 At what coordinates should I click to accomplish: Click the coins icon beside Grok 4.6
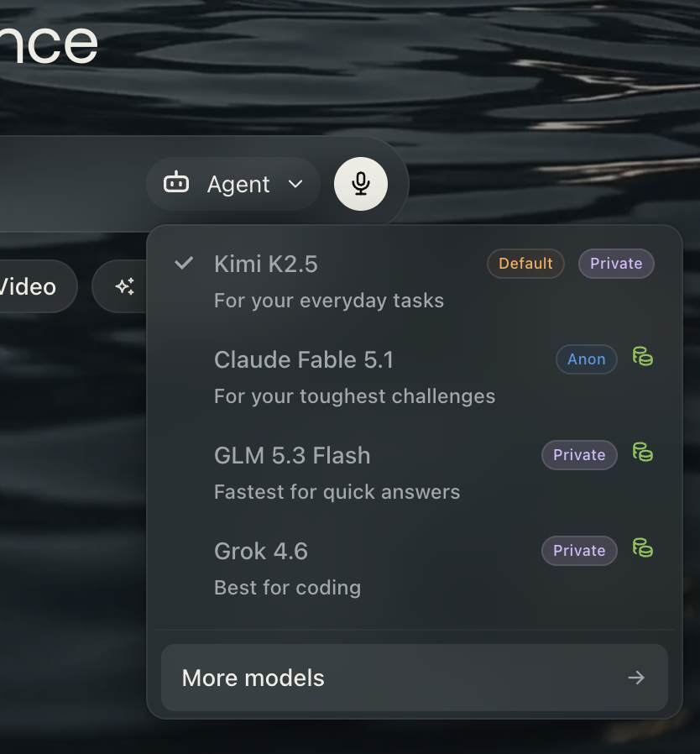pos(643,547)
